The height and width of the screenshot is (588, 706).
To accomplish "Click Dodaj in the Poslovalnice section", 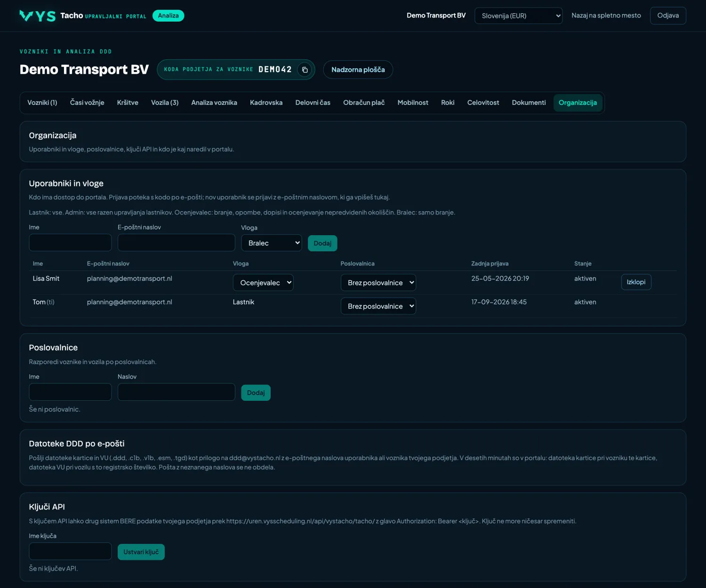I will [256, 393].
